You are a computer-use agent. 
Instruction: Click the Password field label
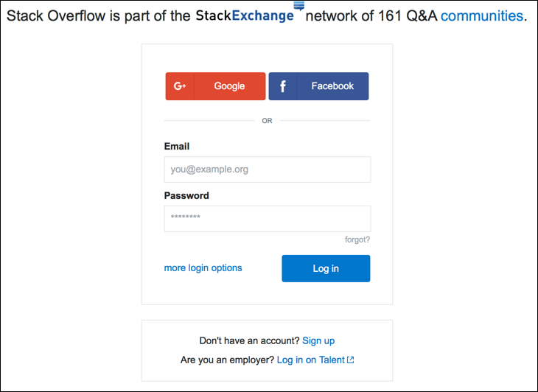186,196
